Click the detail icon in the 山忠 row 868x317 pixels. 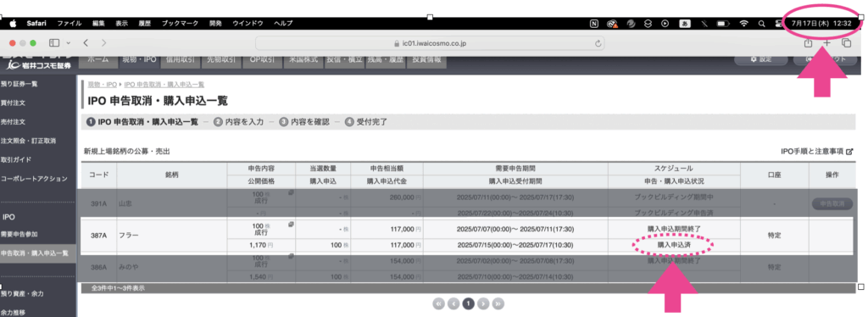pyautogui.click(x=292, y=192)
